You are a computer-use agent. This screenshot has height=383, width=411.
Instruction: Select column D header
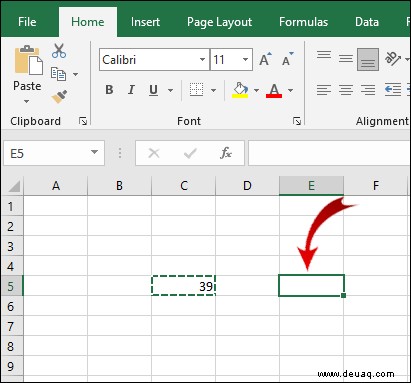pos(247,186)
